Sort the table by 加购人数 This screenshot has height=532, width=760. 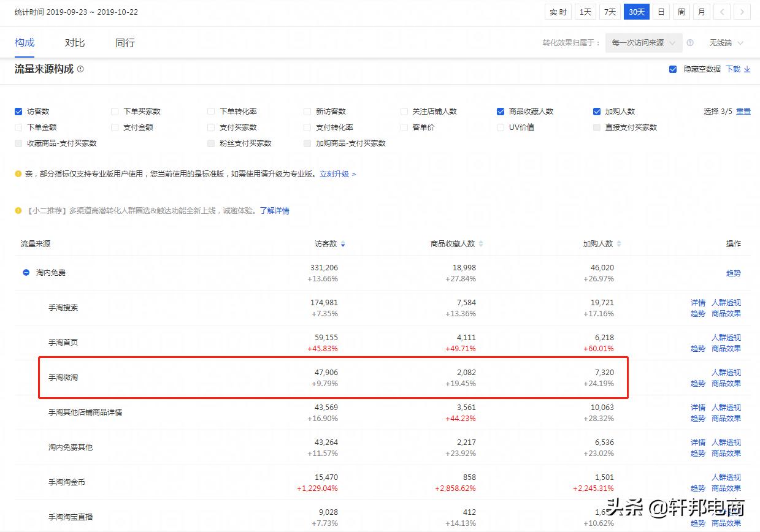click(620, 243)
